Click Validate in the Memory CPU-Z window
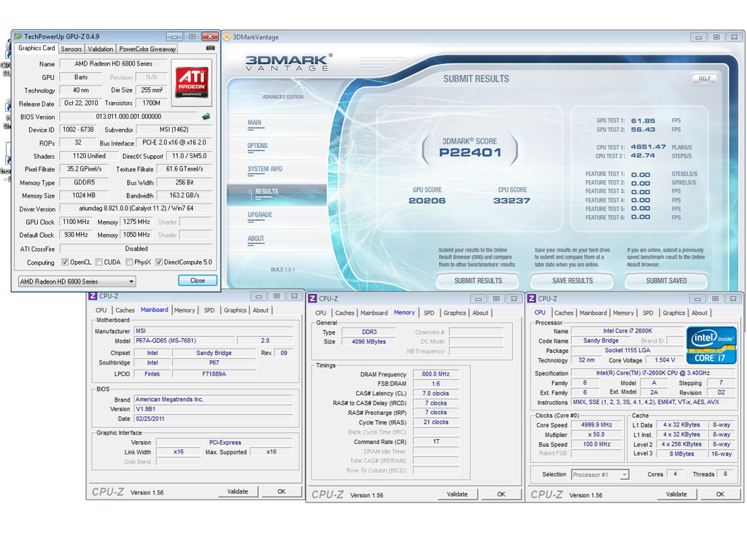Image resolution: width=747 pixels, height=560 pixels. tap(457, 494)
